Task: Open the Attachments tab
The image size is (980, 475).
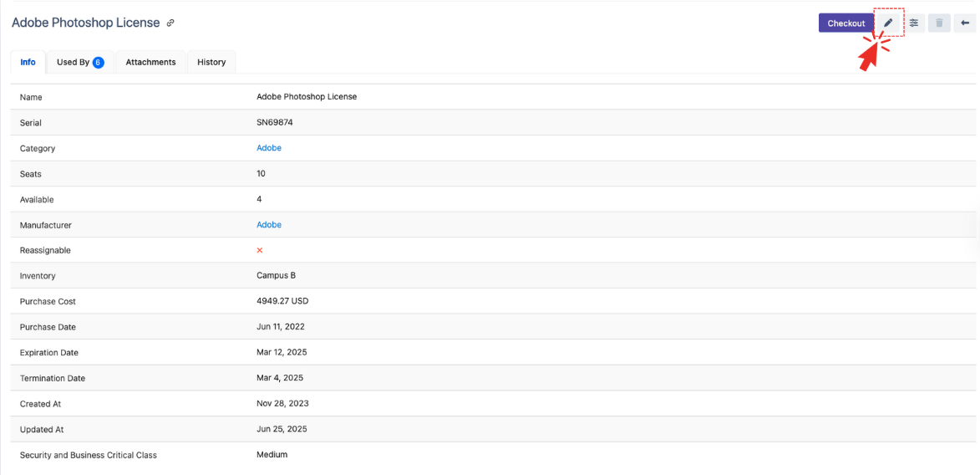Action: (x=150, y=62)
